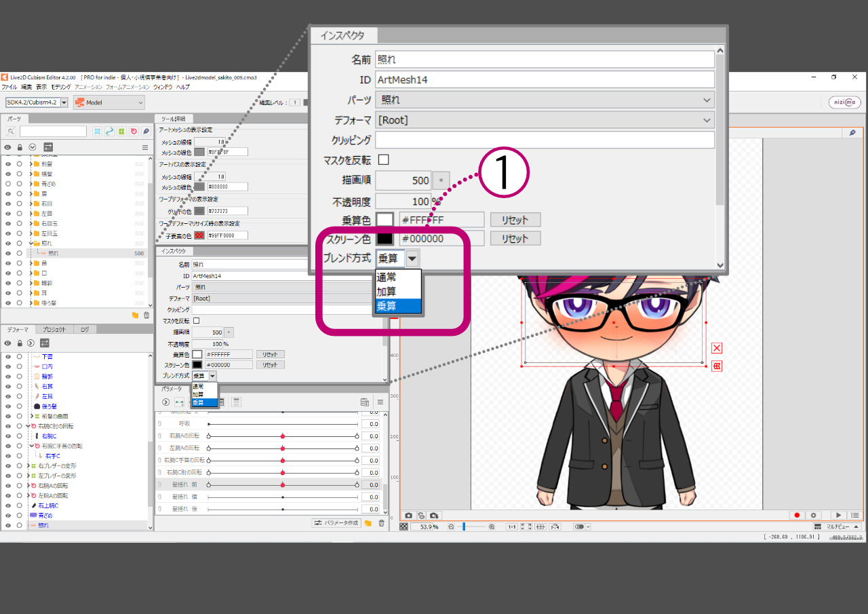Open the Parts panel hamburger menu

click(144, 147)
